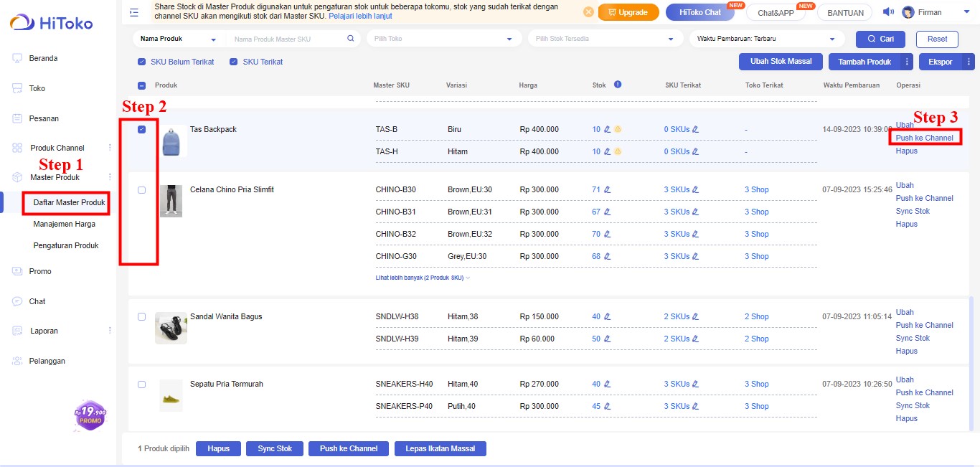Click the magnifier icon in the Master SKU search field
Viewport: 980px width, 467px height.
[x=350, y=39]
